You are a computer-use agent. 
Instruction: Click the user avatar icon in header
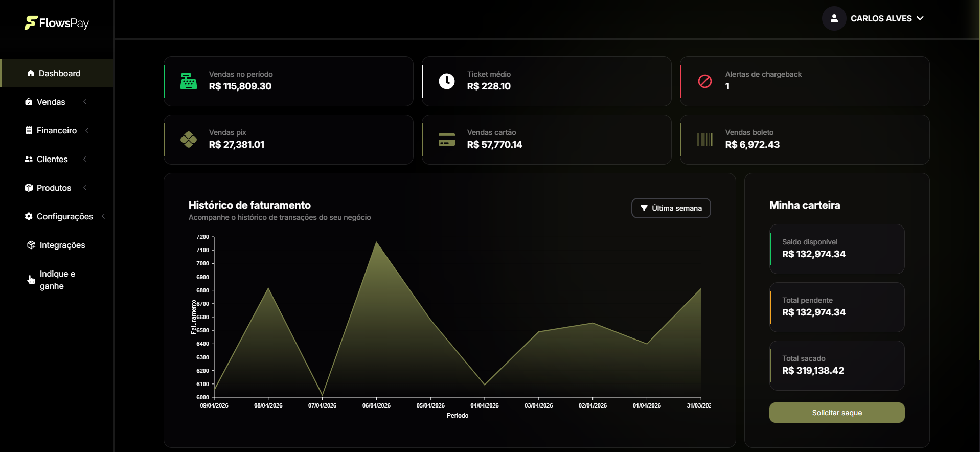(x=834, y=18)
